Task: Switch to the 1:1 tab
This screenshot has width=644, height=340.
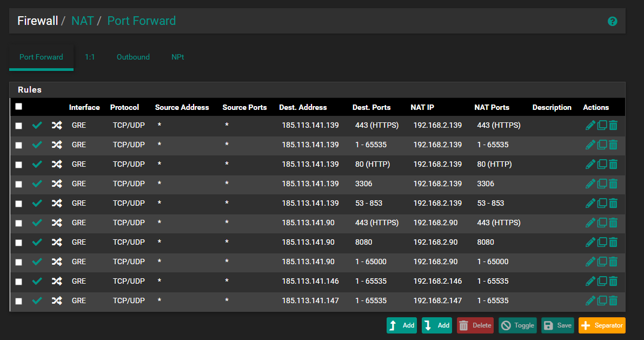Action: 90,57
